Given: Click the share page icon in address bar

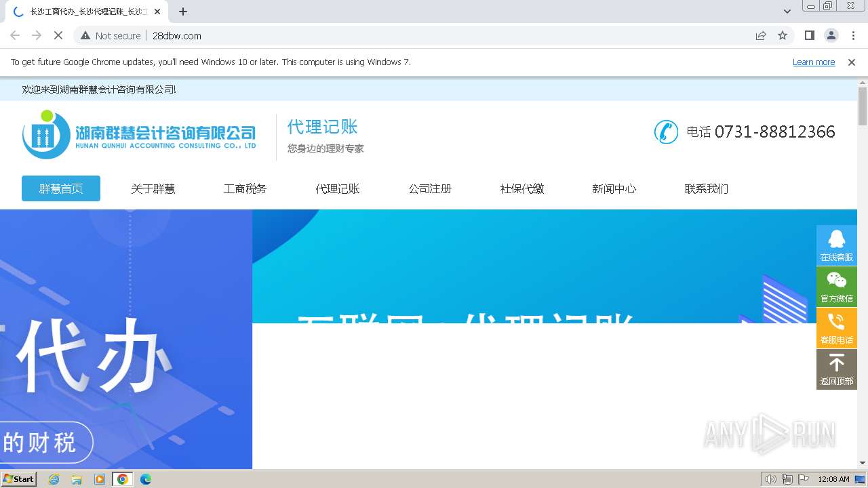Looking at the screenshot, I should point(761,35).
